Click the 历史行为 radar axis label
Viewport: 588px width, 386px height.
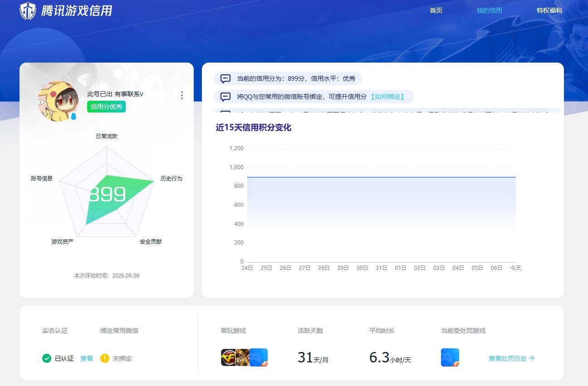coord(171,179)
